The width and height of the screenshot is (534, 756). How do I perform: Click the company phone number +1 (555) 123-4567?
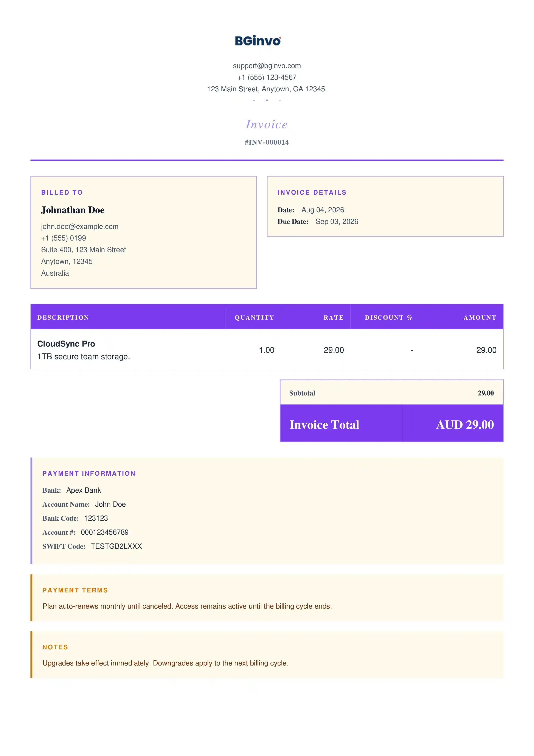click(267, 77)
